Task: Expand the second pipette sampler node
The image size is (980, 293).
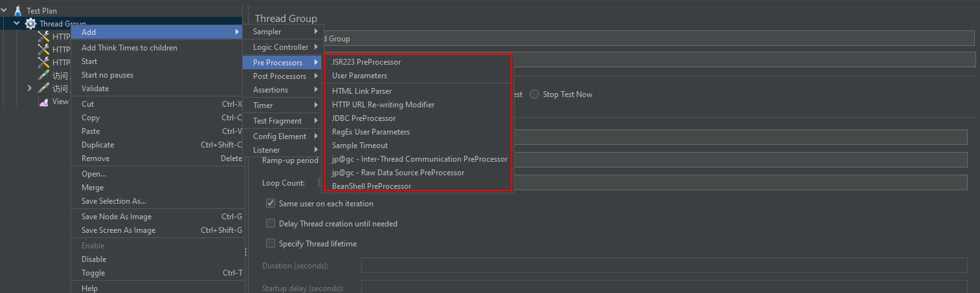Action: pyautogui.click(x=29, y=88)
